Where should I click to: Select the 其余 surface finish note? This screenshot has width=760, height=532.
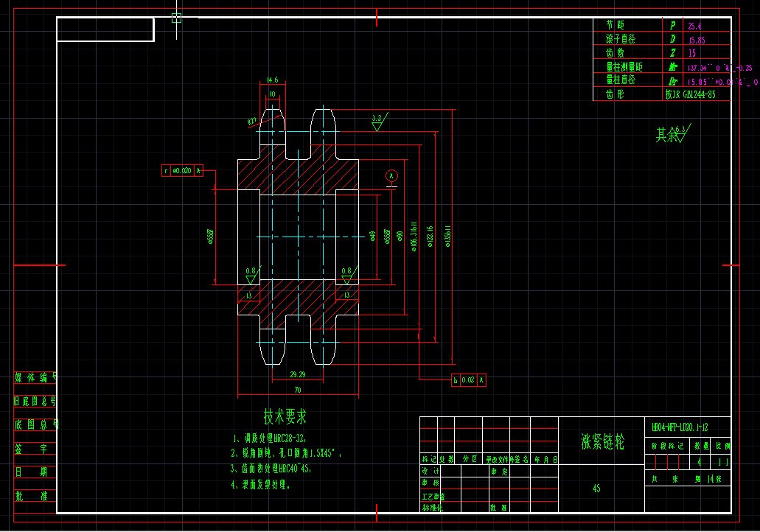tap(673, 134)
